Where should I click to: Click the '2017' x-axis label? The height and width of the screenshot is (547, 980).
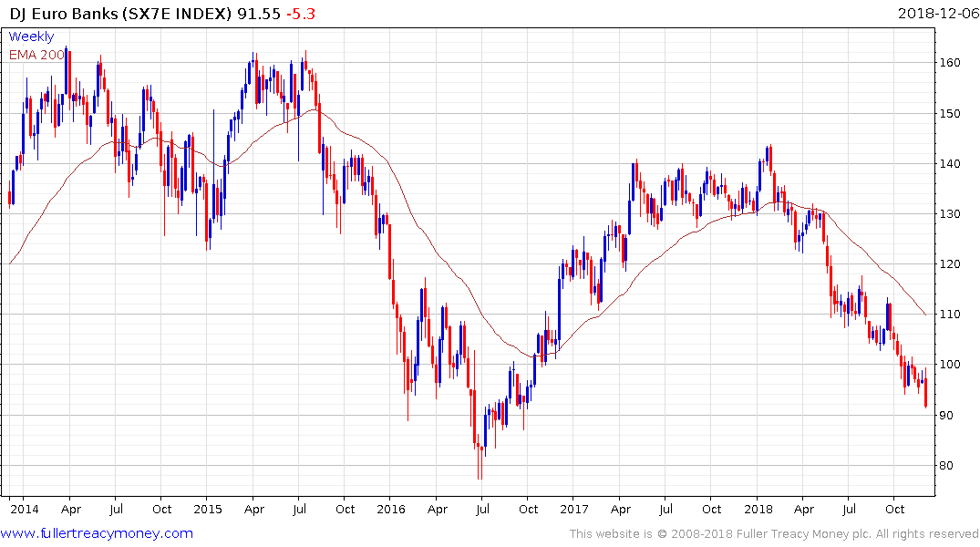(574, 509)
